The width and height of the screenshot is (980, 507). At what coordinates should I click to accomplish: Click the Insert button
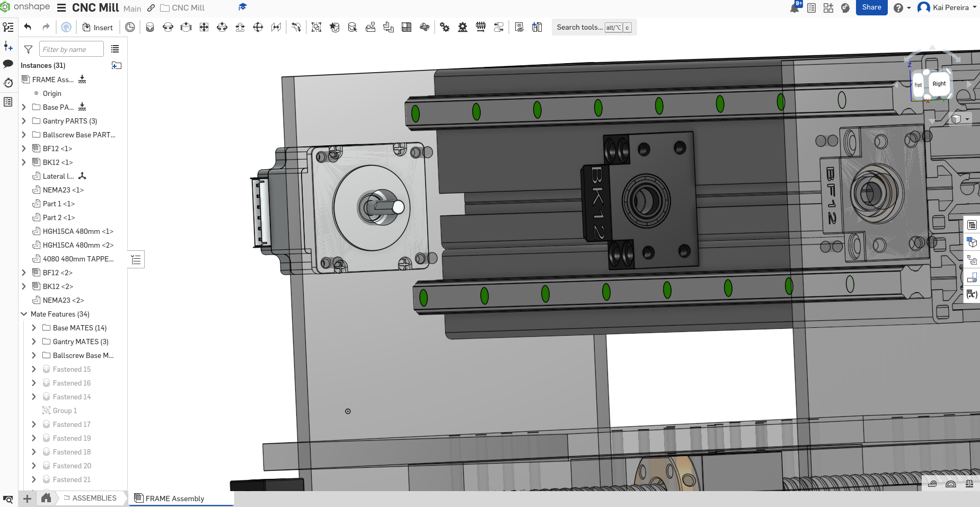point(98,28)
